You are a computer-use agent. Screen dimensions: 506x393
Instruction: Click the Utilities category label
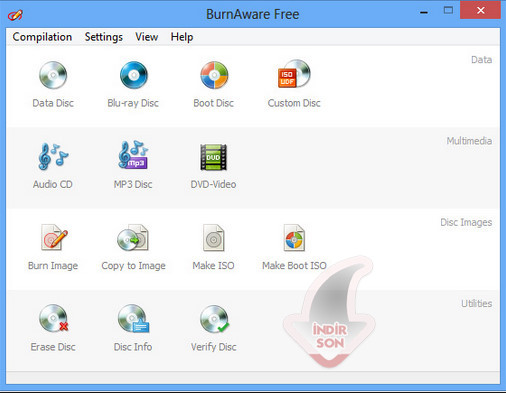click(x=477, y=303)
